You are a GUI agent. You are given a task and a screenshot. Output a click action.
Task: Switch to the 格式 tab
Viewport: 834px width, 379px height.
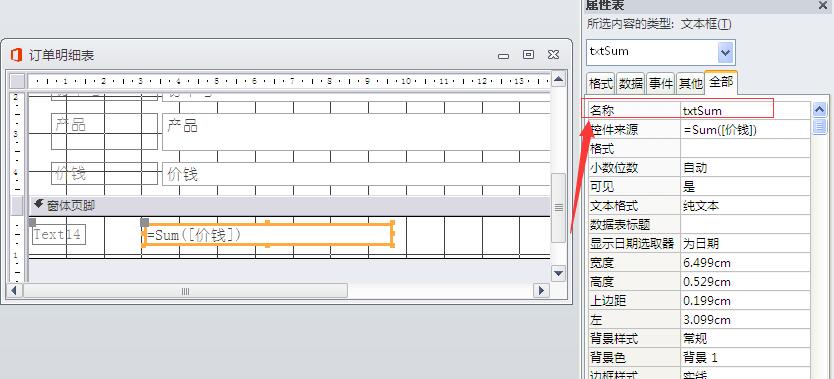point(601,84)
